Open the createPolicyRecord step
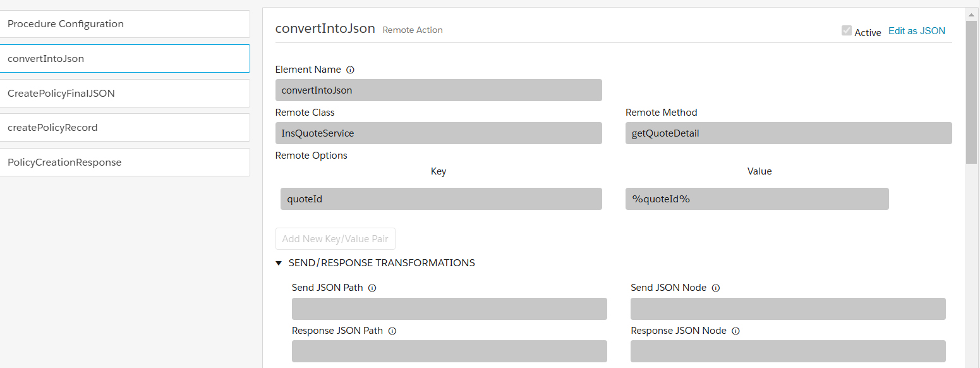The height and width of the screenshot is (368, 980). tap(125, 128)
